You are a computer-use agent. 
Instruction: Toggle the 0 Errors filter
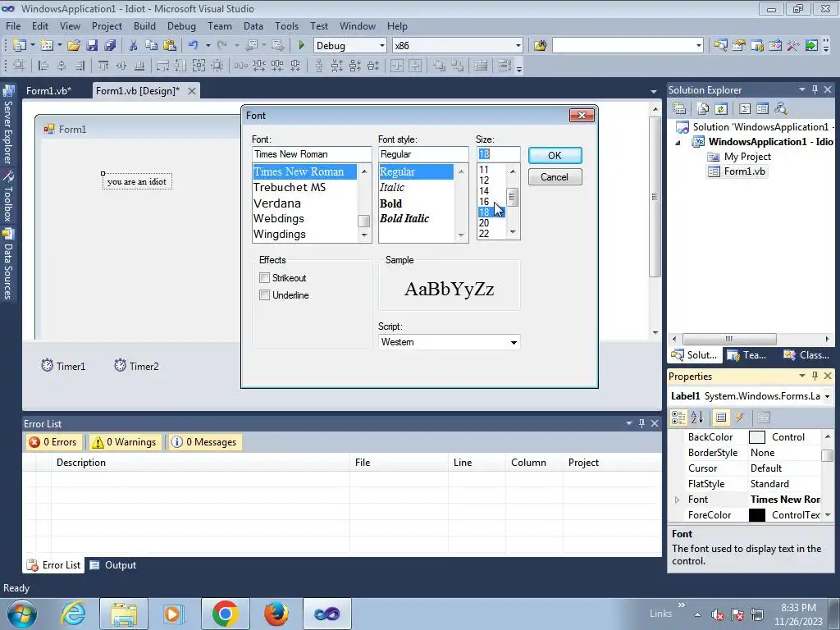click(x=53, y=442)
